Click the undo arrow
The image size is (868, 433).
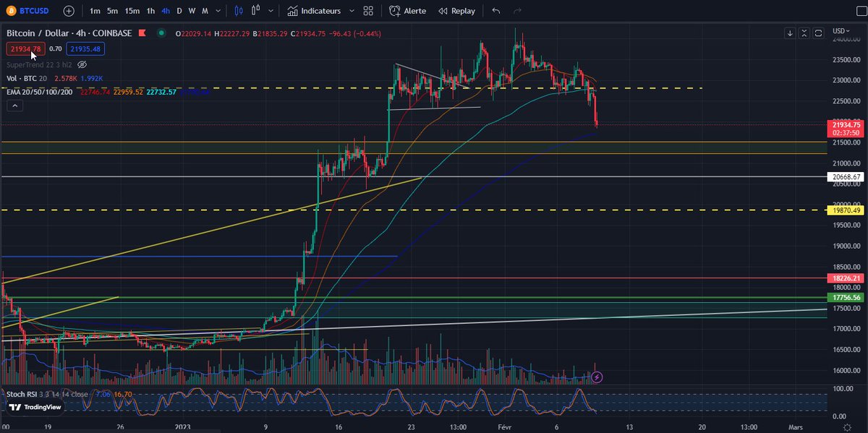(x=495, y=11)
